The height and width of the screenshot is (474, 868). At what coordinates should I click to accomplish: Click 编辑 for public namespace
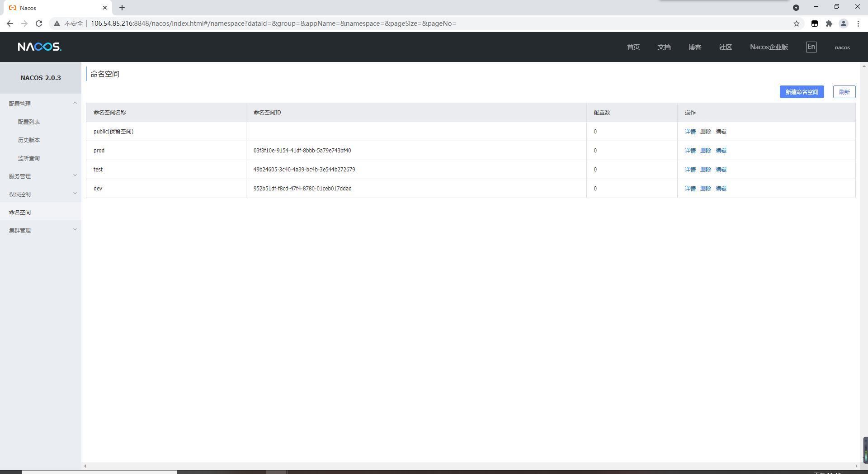tap(721, 132)
